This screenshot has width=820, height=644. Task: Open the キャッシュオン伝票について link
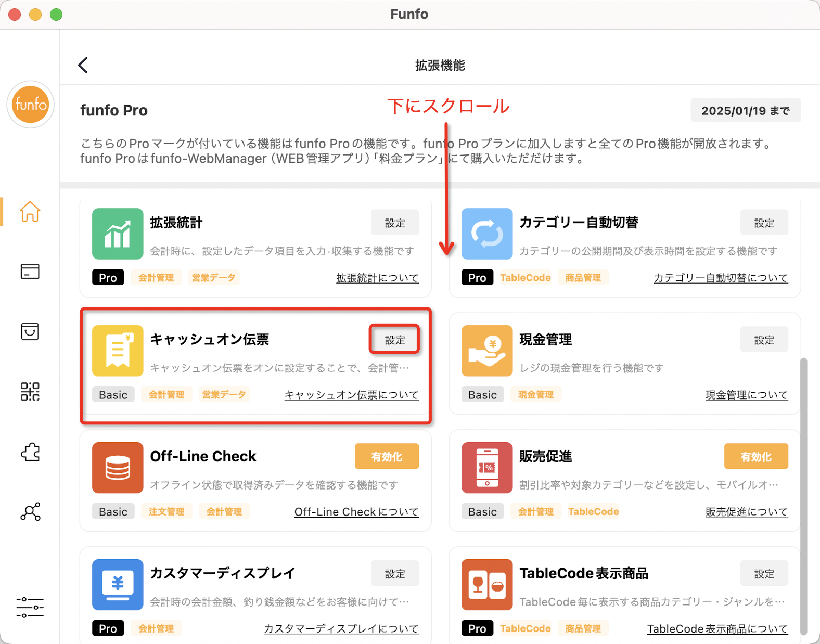(x=351, y=395)
